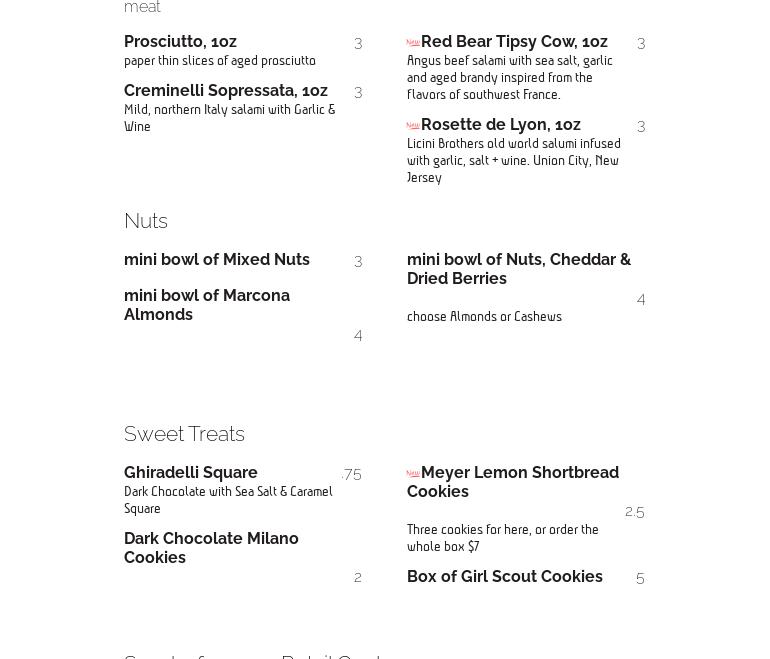Choose mini bowl of Nuts, Cheddar & Dried Berries
The image size is (770, 659).
coord(518,269)
